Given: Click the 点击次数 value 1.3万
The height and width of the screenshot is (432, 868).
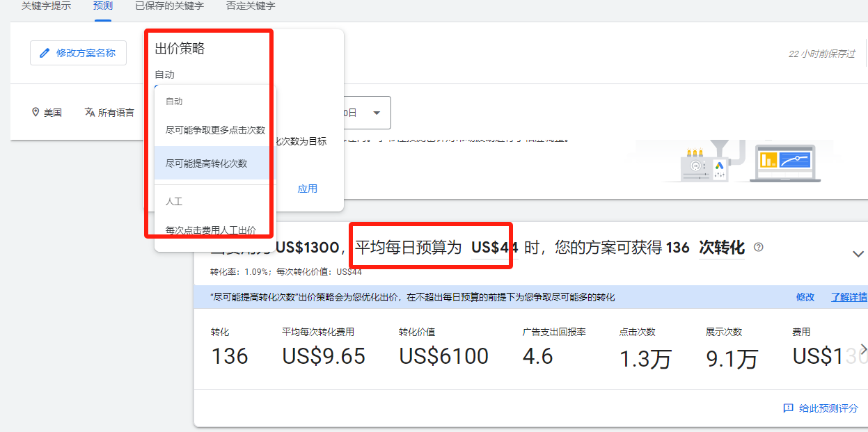Looking at the screenshot, I should pos(645,359).
